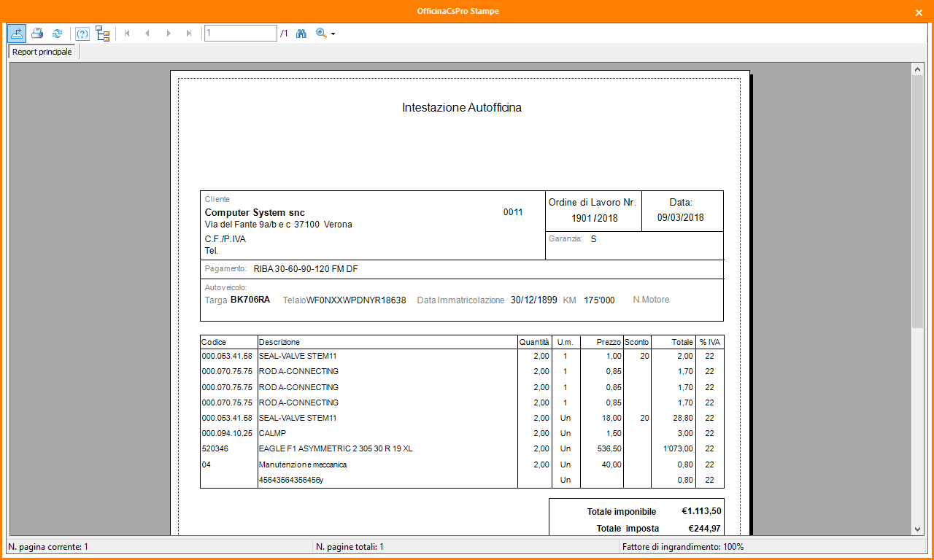Click the 'Garanzia' value 'S'
Image resolution: width=934 pixels, height=560 pixels.
[593, 239]
